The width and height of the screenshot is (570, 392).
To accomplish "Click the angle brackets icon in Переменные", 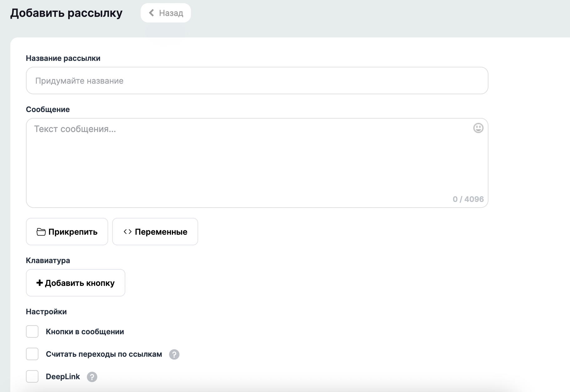I will point(127,232).
